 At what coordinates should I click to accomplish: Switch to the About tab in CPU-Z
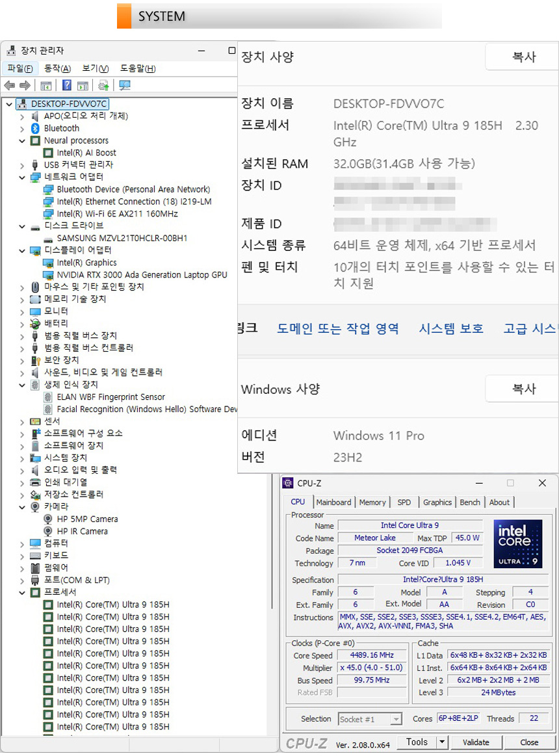click(x=499, y=502)
